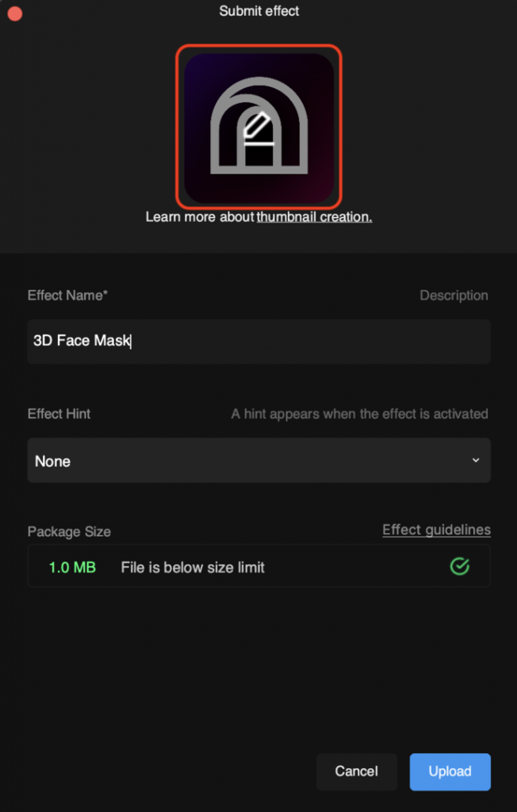Click the pencil edit icon on thumbnail
This screenshot has height=812, width=517.
pyautogui.click(x=258, y=124)
